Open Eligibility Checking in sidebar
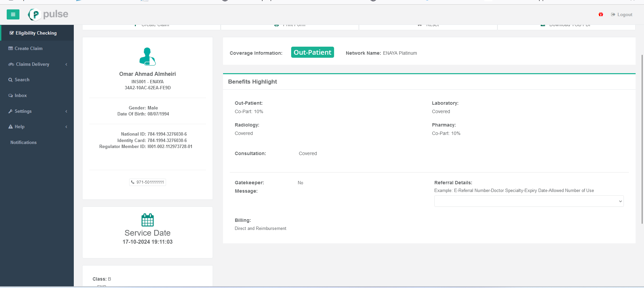This screenshot has height=288, width=644. pos(36,33)
